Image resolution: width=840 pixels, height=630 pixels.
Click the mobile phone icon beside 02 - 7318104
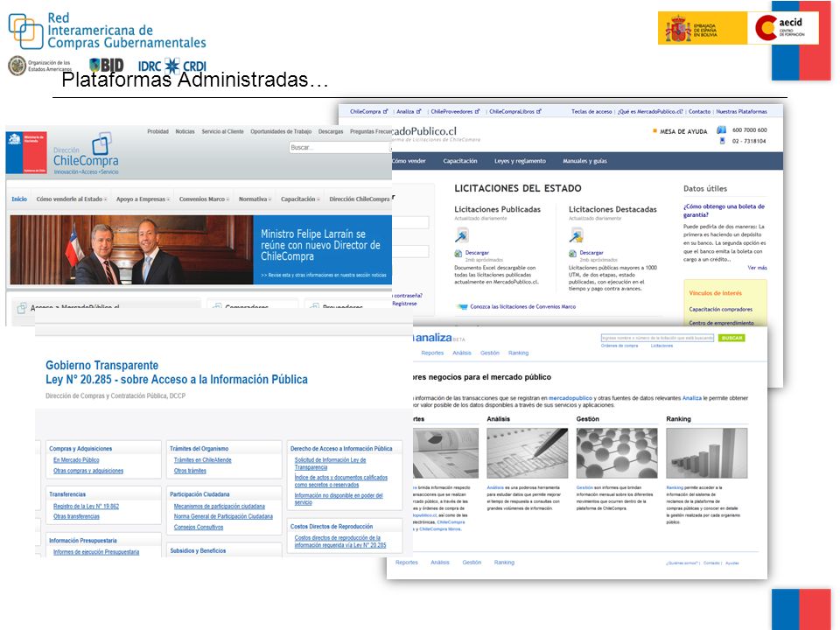coord(722,141)
